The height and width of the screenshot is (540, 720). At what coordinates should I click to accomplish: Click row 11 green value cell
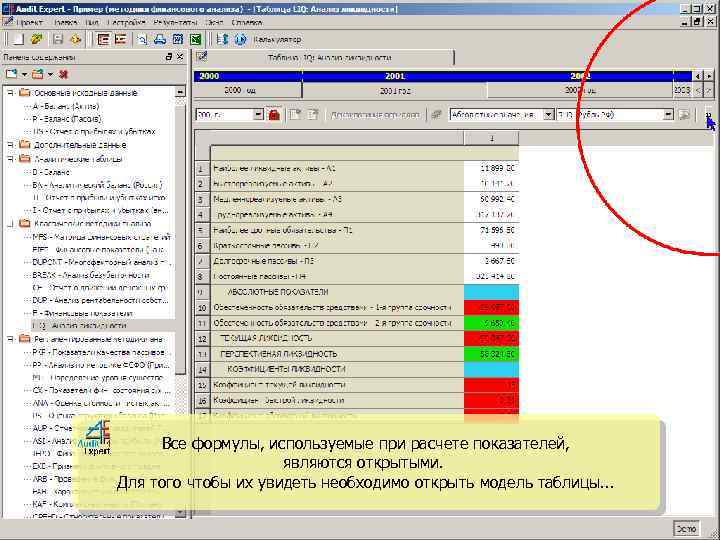click(x=491, y=323)
